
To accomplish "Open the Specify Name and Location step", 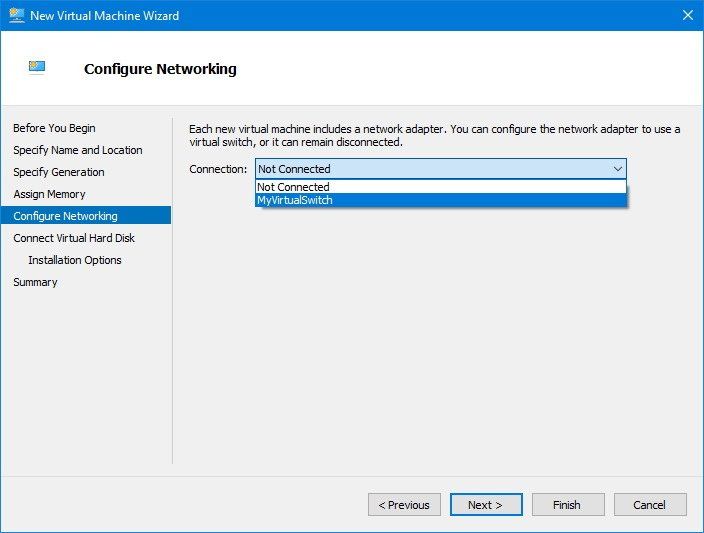I will (78, 150).
